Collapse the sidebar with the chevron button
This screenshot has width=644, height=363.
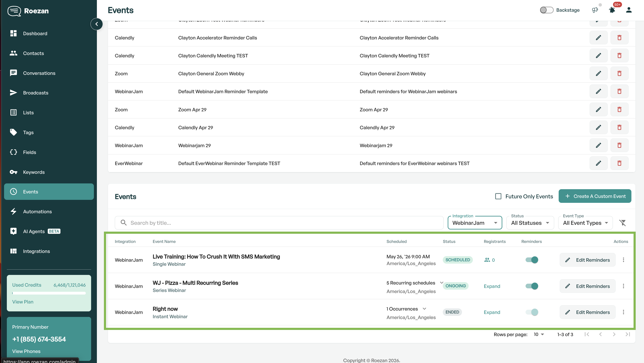(96, 24)
